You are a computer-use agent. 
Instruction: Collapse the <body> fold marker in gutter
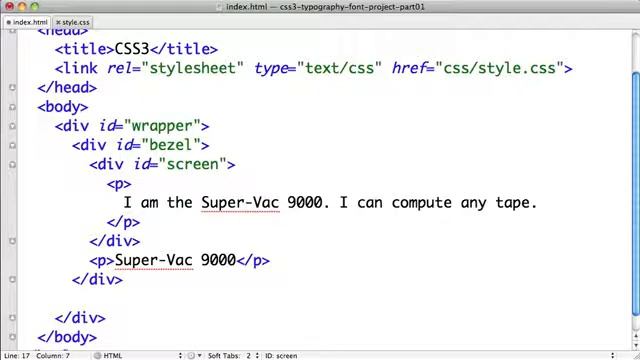coord(12,107)
